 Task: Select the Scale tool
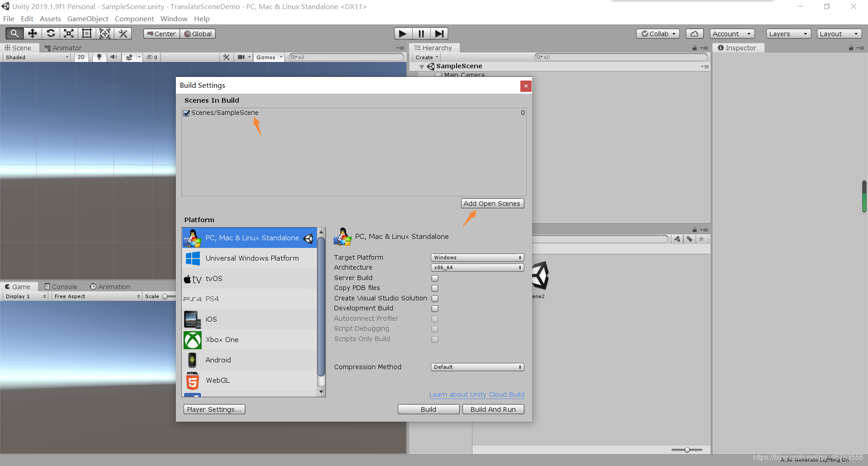click(x=69, y=33)
